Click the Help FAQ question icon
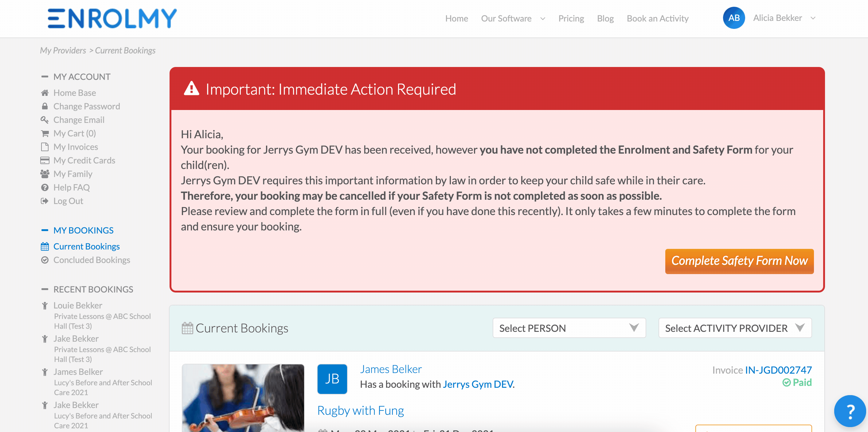This screenshot has width=868, height=432. (45, 187)
